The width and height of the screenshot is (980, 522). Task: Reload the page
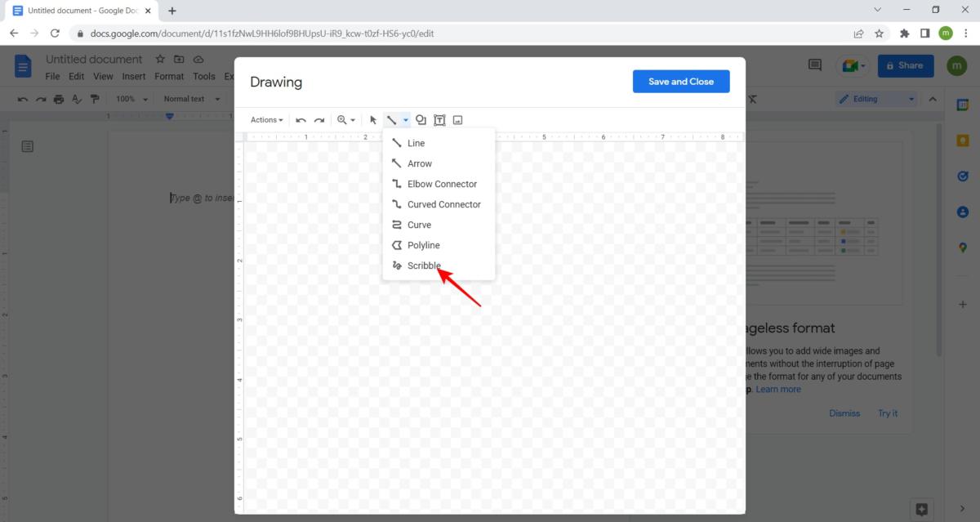click(55, 33)
